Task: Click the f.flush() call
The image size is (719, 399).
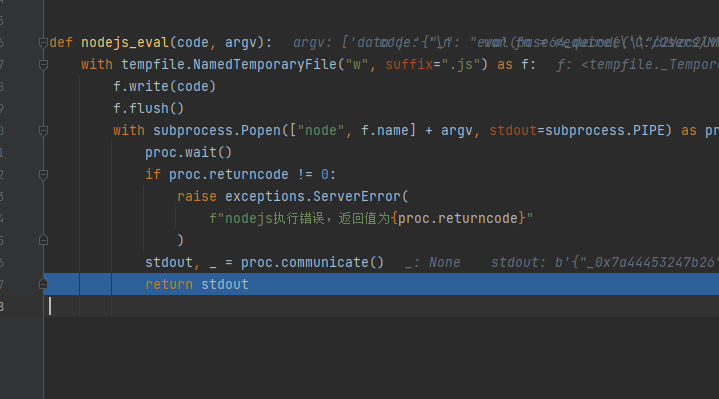Action: click(148, 108)
